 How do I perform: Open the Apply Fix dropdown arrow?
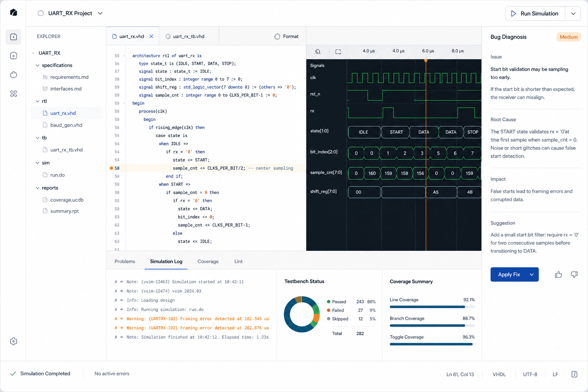click(532, 274)
